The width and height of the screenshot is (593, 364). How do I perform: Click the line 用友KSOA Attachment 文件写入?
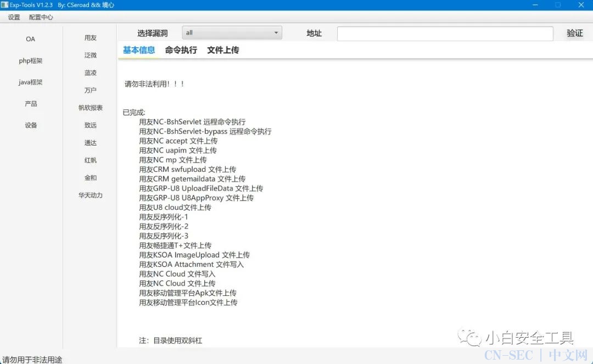[x=192, y=264]
